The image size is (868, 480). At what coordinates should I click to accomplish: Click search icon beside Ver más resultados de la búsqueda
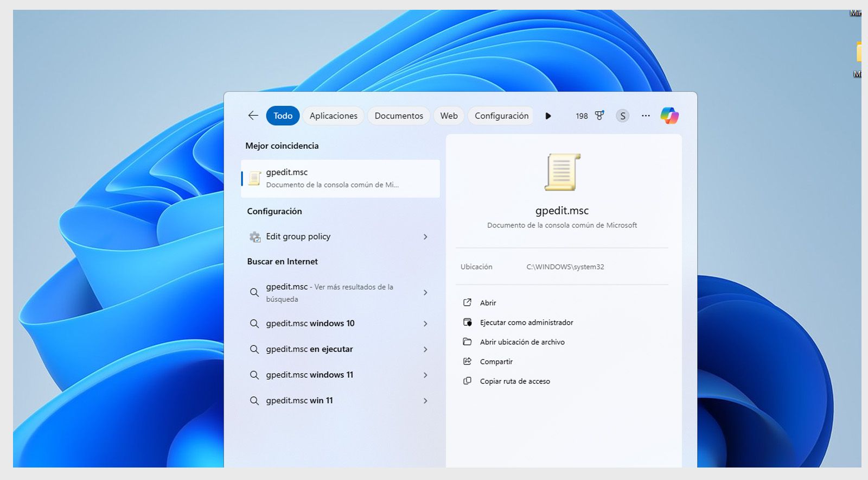[x=254, y=292]
